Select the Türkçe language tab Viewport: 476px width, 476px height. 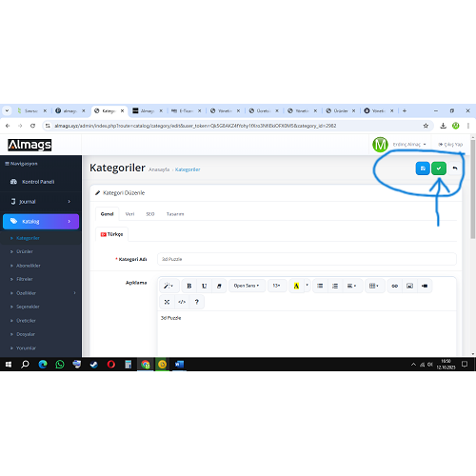[x=111, y=234]
